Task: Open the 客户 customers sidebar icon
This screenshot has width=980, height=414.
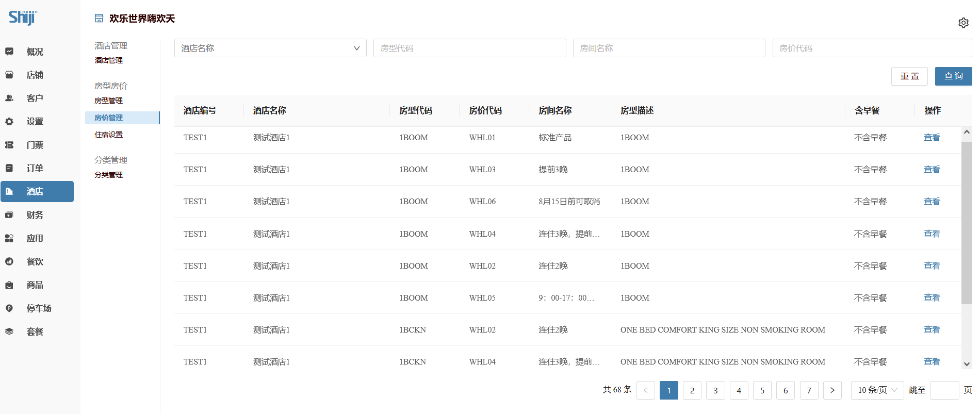Action: [x=9, y=98]
